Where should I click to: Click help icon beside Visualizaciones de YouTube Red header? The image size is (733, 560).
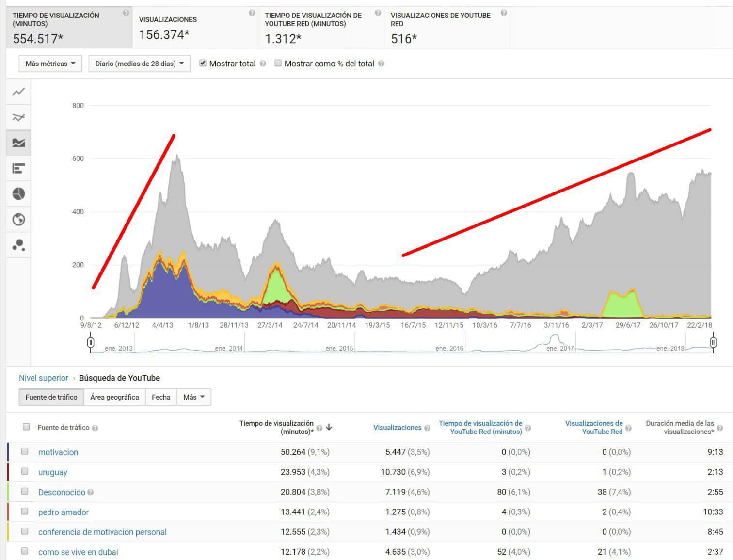pyautogui.click(x=628, y=428)
